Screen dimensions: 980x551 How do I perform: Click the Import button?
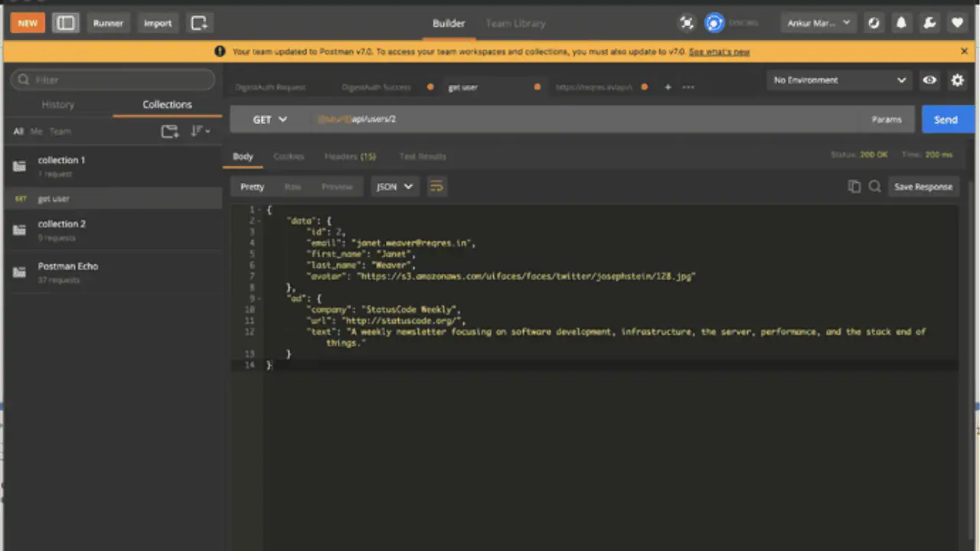(x=158, y=23)
